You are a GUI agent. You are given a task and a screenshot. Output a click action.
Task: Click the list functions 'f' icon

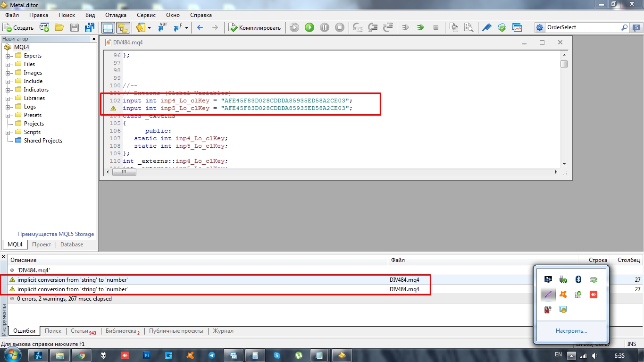[177, 27]
